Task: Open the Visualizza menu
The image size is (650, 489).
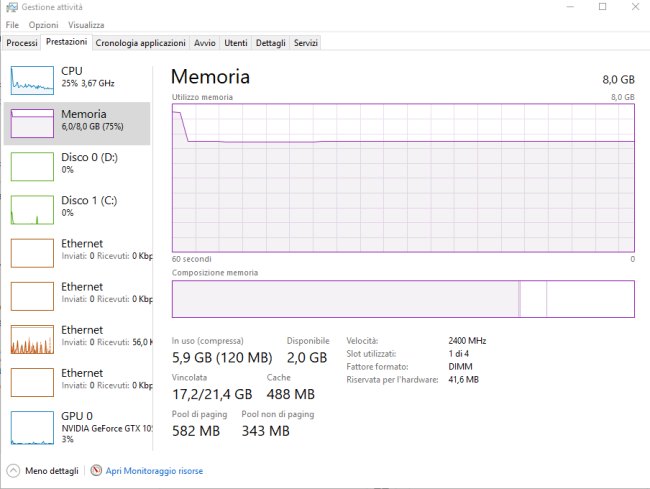Action: pyautogui.click(x=86, y=25)
